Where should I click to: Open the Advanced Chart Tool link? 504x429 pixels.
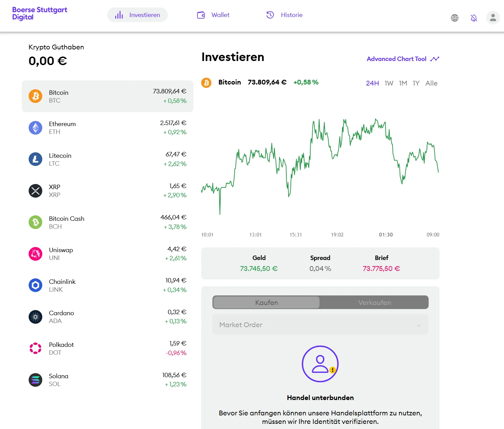(403, 59)
